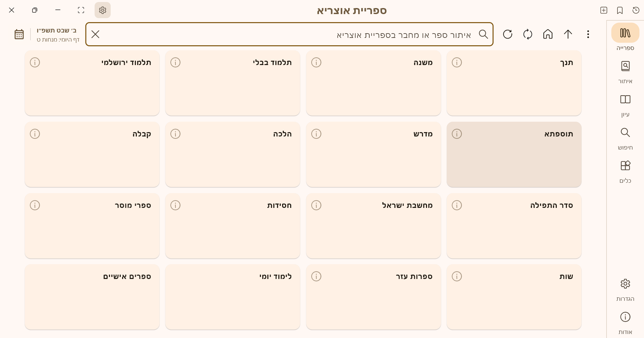Open the הגדרות settings icon in sidebar

coord(625,283)
